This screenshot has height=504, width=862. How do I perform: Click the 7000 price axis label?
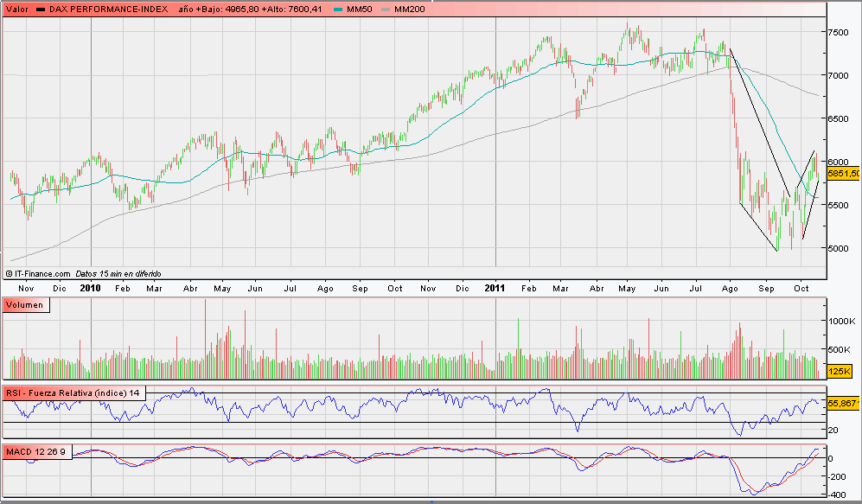click(x=839, y=75)
